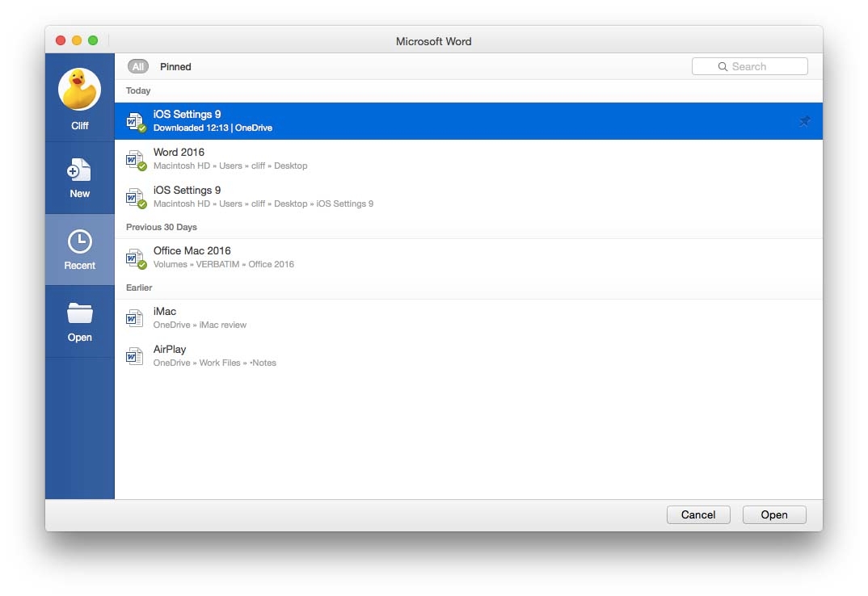Switch to the All filter
Viewport: 868px width, 596px height.
138,66
